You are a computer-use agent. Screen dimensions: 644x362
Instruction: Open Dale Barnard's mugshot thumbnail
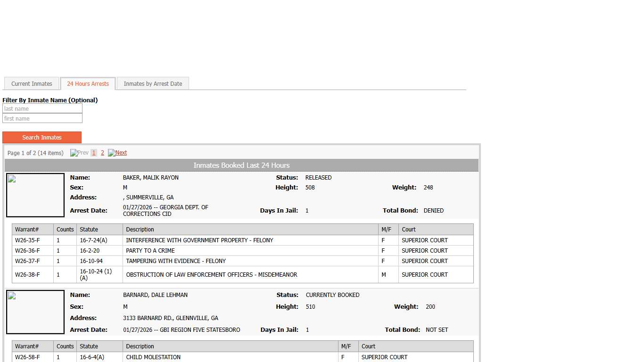pos(35,312)
